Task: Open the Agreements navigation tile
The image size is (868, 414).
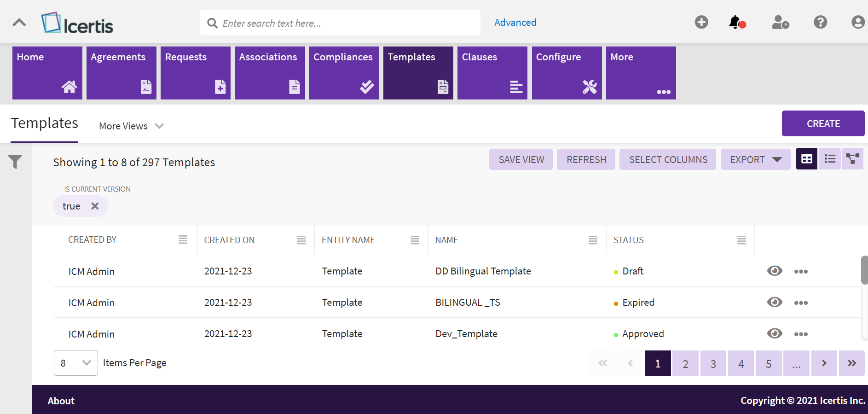Action: click(122, 73)
